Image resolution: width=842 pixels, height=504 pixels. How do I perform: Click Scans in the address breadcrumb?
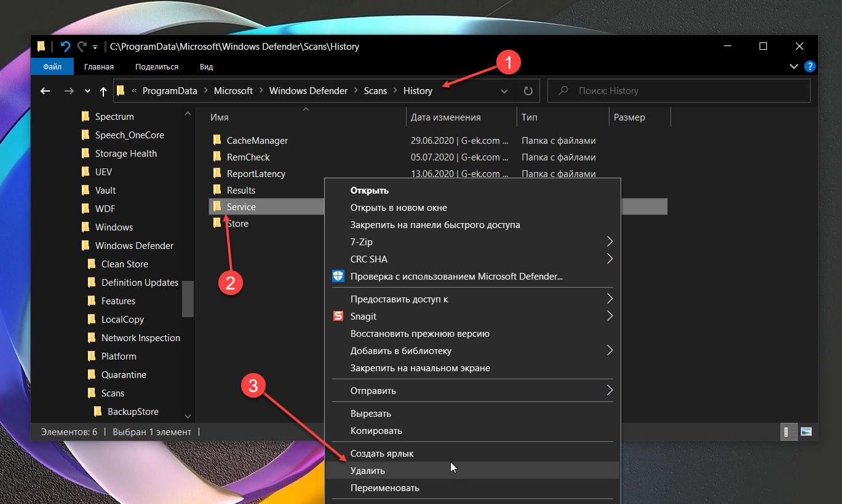[375, 90]
